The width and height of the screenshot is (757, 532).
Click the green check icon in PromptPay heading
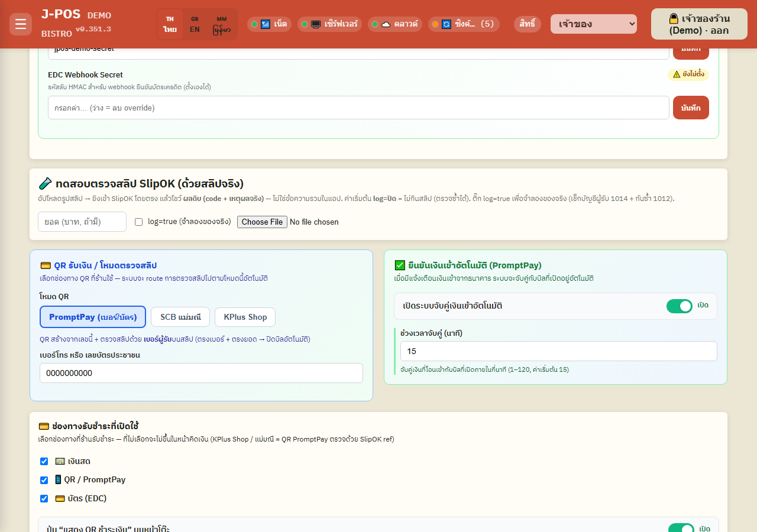400,265
